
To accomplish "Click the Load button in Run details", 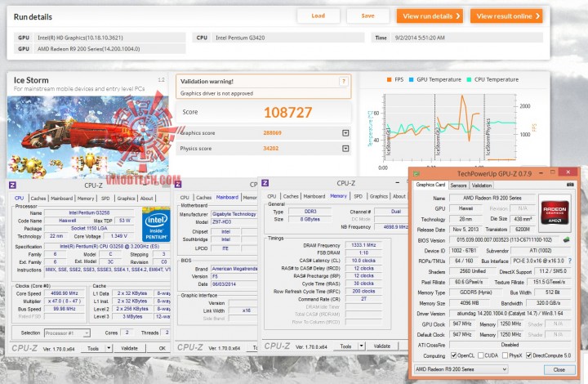I will click(318, 16).
